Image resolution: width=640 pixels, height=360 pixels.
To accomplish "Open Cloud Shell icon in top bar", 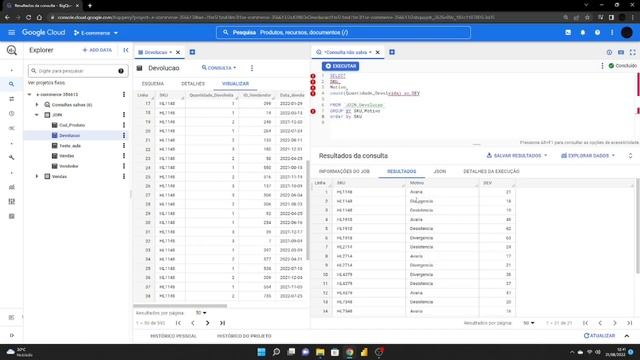I will [x=568, y=33].
